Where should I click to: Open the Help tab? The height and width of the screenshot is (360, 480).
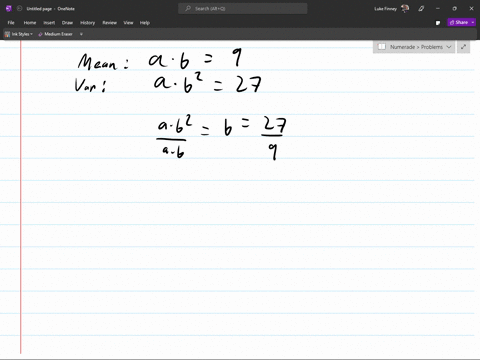(x=145, y=23)
